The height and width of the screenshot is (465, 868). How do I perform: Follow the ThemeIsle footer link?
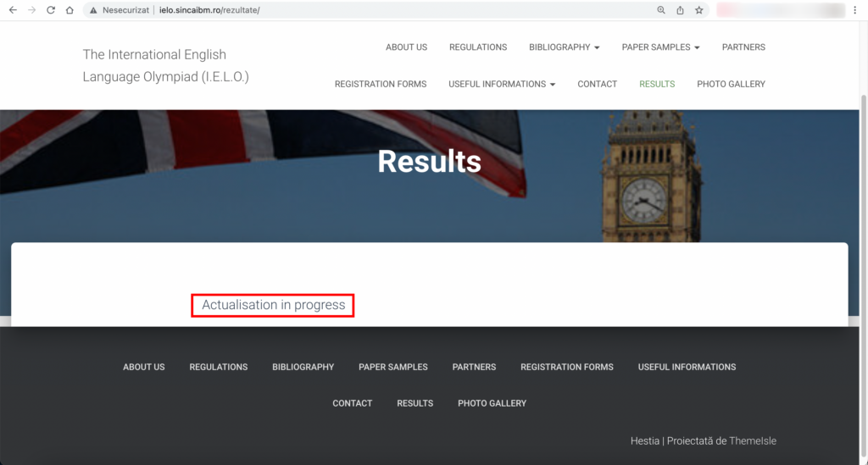tap(753, 440)
